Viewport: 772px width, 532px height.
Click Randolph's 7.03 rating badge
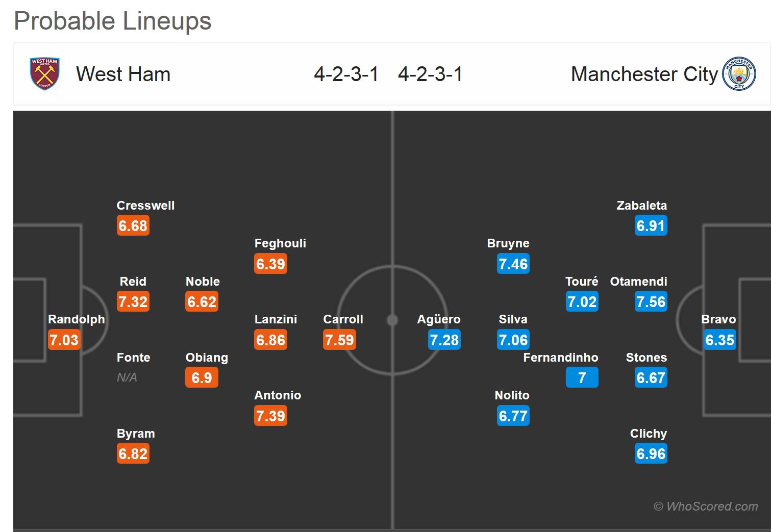pyautogui.click(x=64, y=340)
